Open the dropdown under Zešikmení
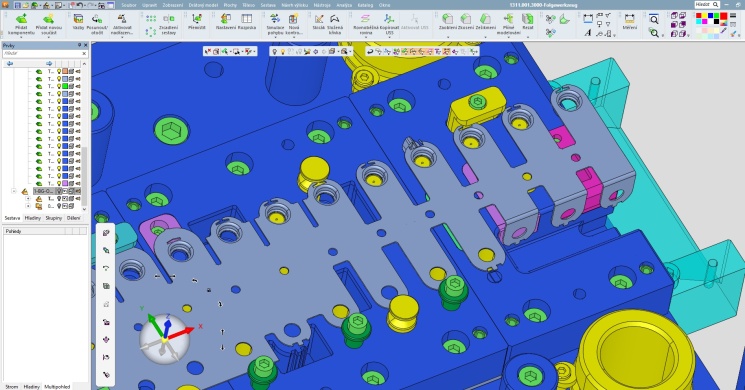 point(485,37)
